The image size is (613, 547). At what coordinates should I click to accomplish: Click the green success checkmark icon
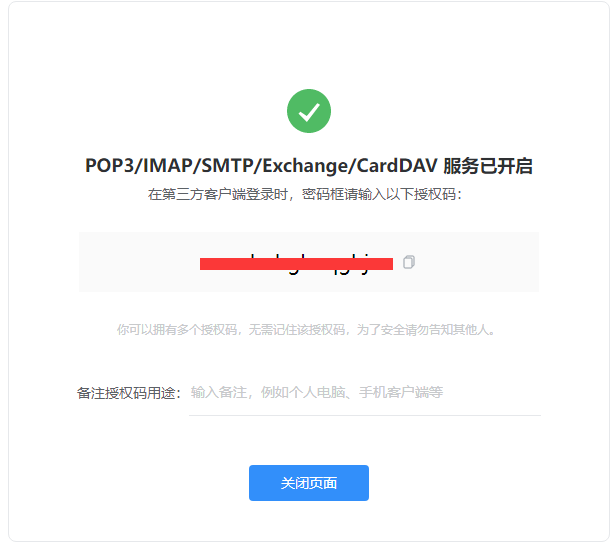309,111
